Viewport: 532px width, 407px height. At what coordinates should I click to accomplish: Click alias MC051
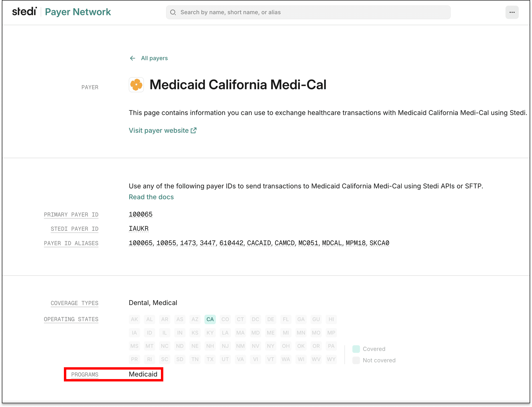tap(308, 243)
